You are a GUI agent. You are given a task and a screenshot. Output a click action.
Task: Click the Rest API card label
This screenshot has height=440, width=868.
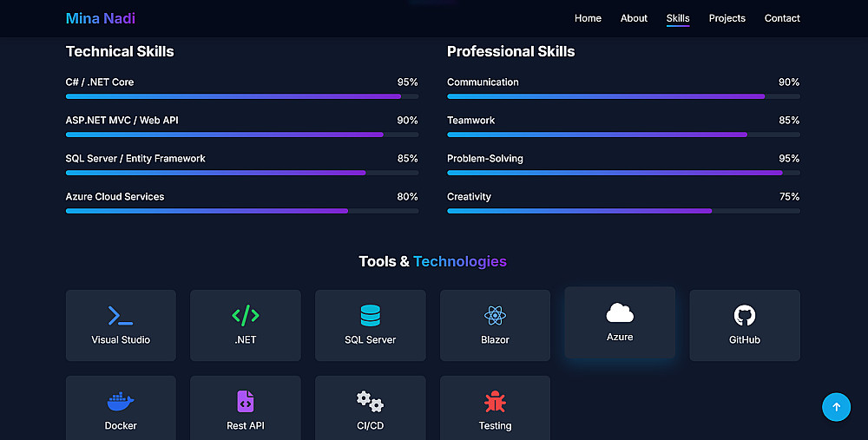[246, 425]
